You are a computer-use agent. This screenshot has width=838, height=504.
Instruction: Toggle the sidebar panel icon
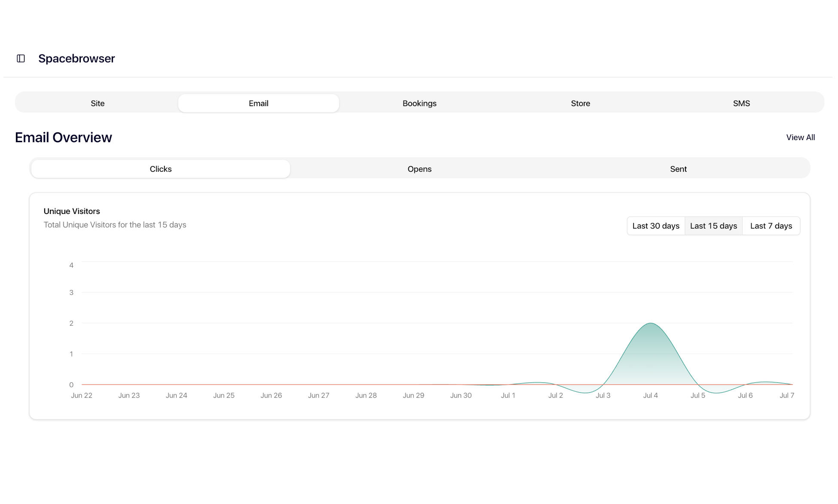21,58
